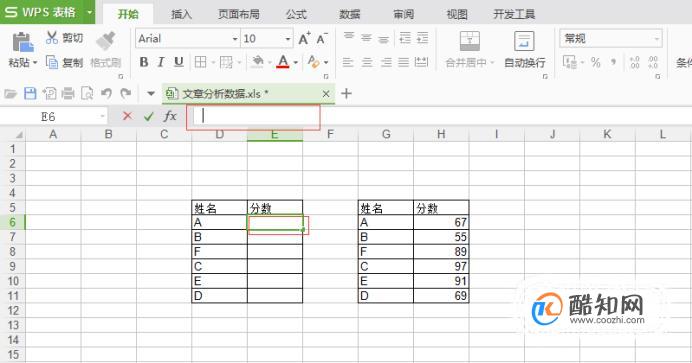The image size is (692, 363).
Task: Click the fx insert function icon
Action: click(x=170, y=116)
